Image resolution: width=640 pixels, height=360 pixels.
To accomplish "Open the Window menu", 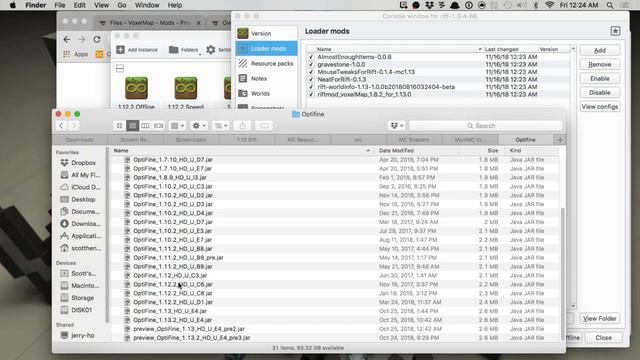I will (x=147, y=5).
